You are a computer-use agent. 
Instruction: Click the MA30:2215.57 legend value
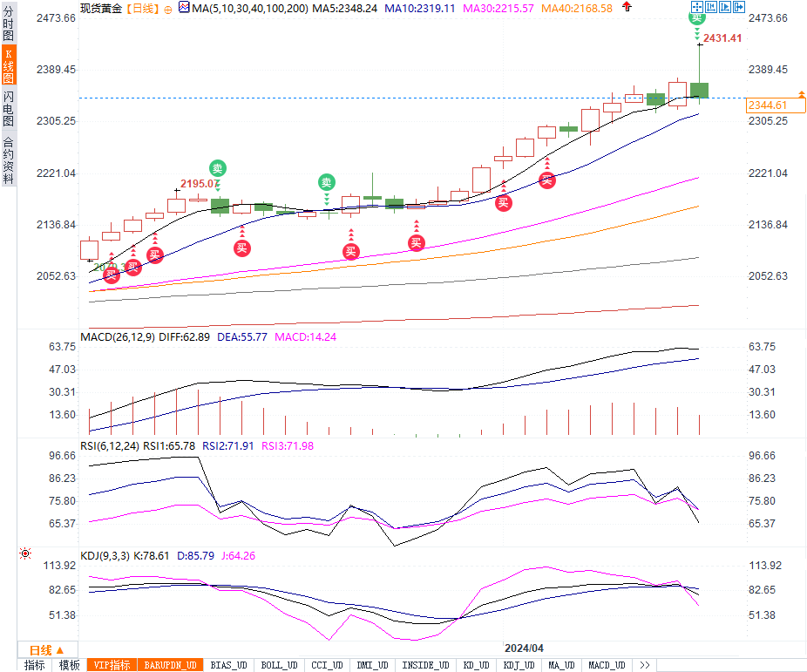coord(498,9)
